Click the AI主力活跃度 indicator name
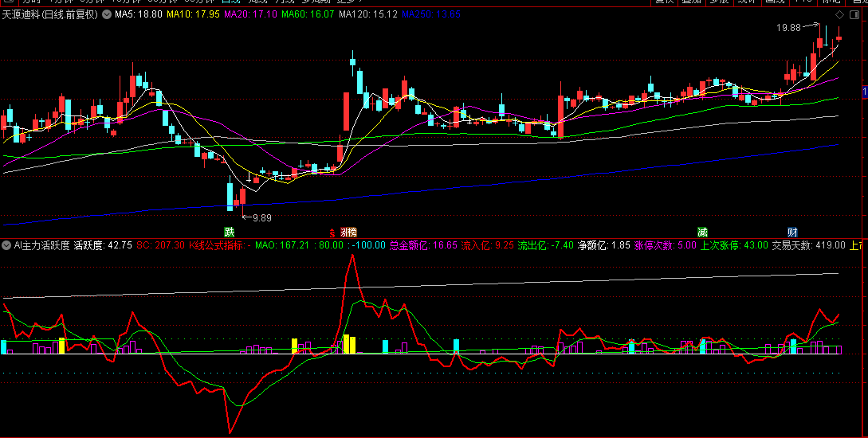 (x=42, y=245)
